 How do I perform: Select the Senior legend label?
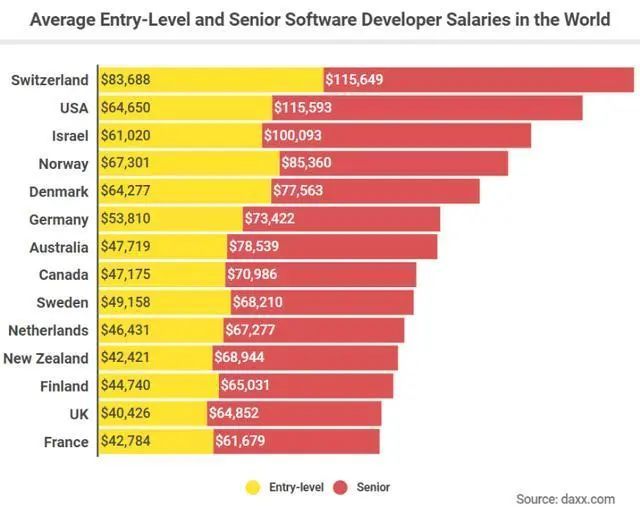click(373, 487)
